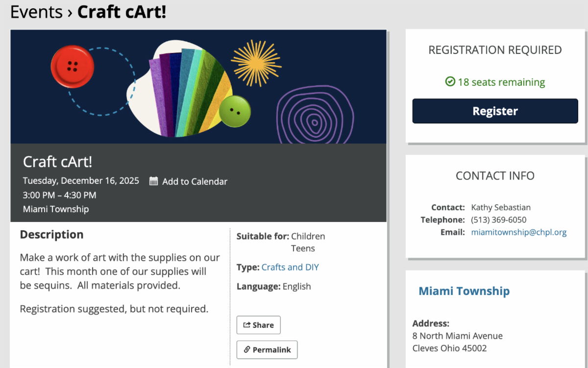Image resolution: width=588 pixels, height=368 pixels.
Task: Open the Miami Township branch link
Action: coord(464,291)
